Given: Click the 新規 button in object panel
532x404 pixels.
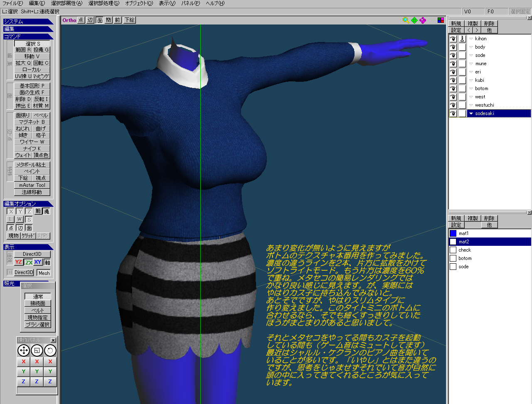Looking at the screenshot, I should pos(456,24).
